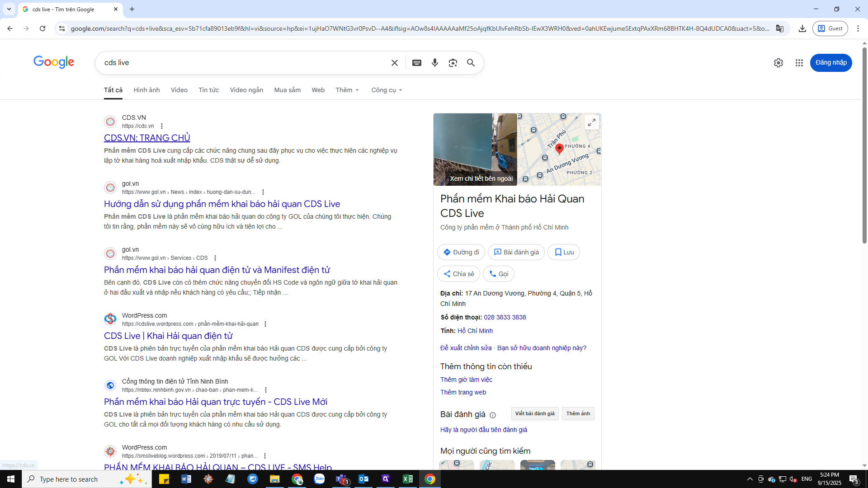Launch Excel from the taskbar
Screen dimensions: 868x488
pyautogui.click(x=408, y=479)
